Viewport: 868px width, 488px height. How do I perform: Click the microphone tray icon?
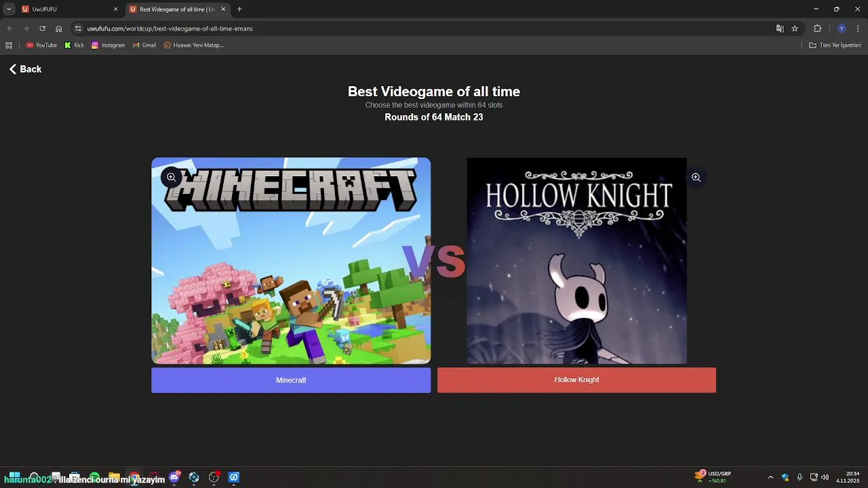coord(800,477)
